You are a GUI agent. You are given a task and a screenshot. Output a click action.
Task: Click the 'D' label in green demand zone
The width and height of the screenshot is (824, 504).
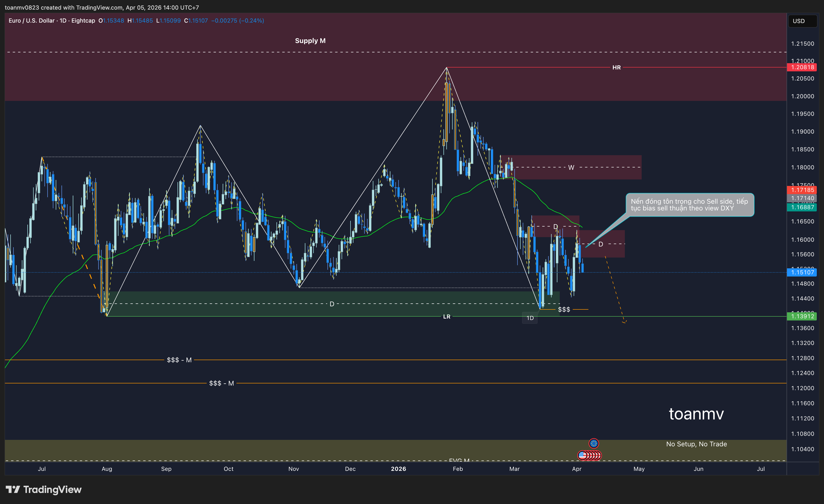pos(332,304)
